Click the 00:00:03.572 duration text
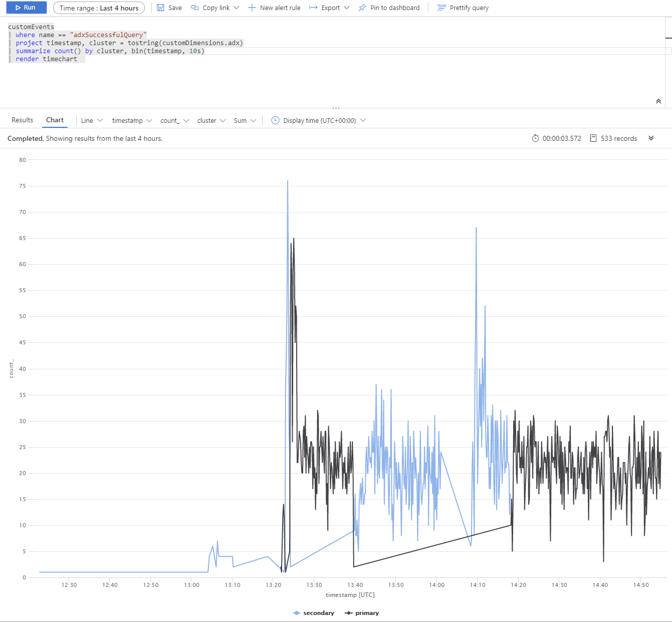 pyautogui.click(x=562, y=139)
